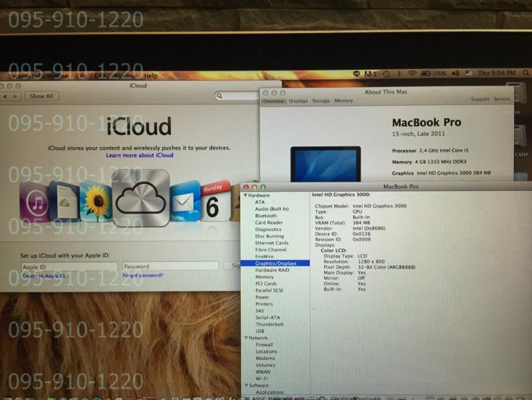Screen dimensions: 532x400
Task: Click Service link in About This Mac
Action: (x=501, y=99)
